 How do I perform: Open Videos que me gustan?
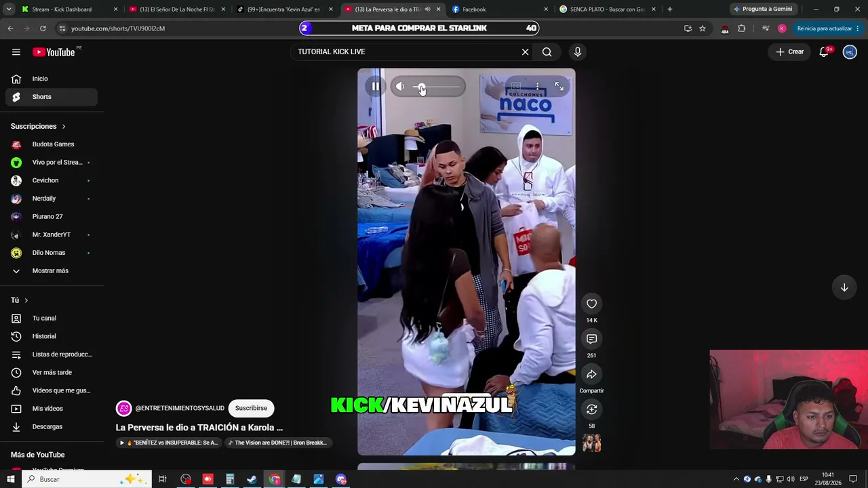[52, 390]
